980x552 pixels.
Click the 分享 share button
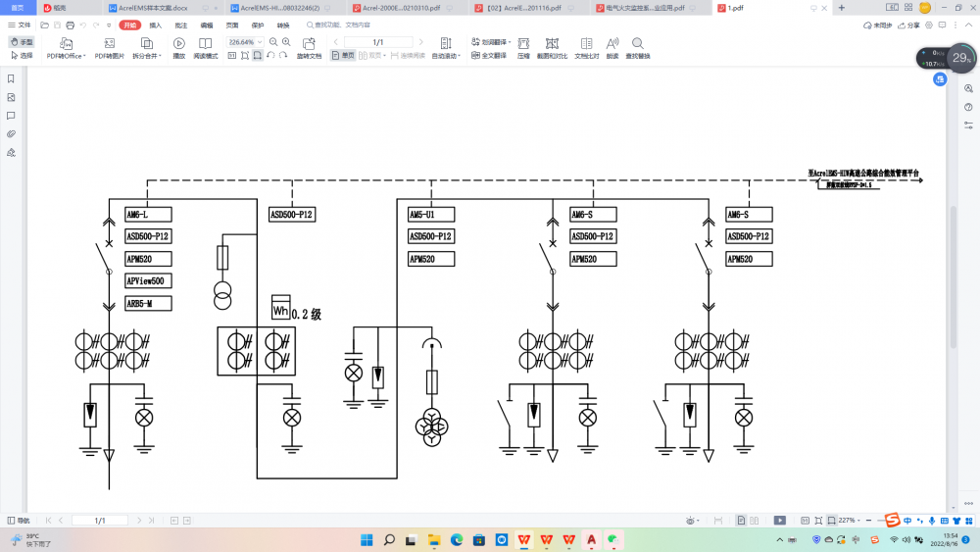[x=908, y=25]
